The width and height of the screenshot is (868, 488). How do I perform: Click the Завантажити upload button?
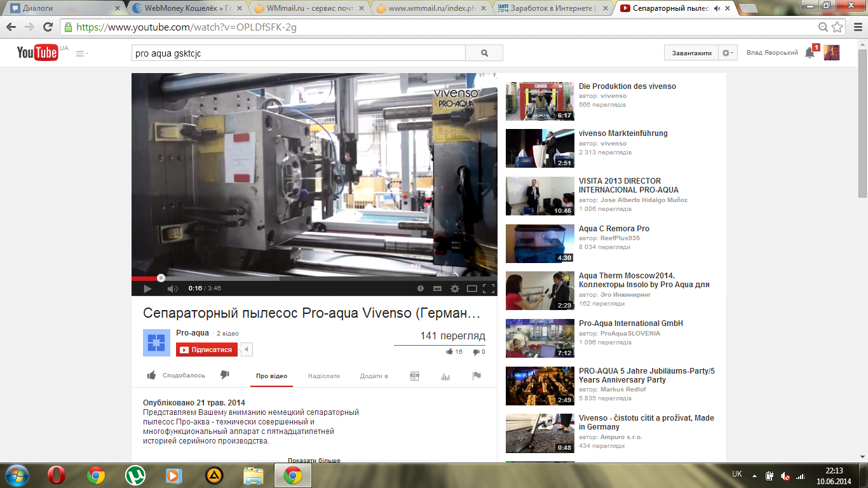(x=691, y=53)
